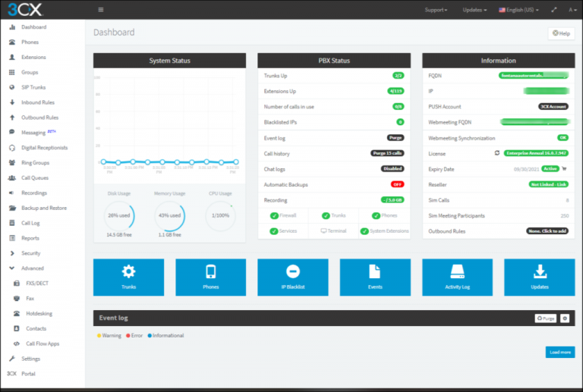Click the Help button
This screenshot has height=392, width=583.
pyautogui.click(x=561, y=33)
